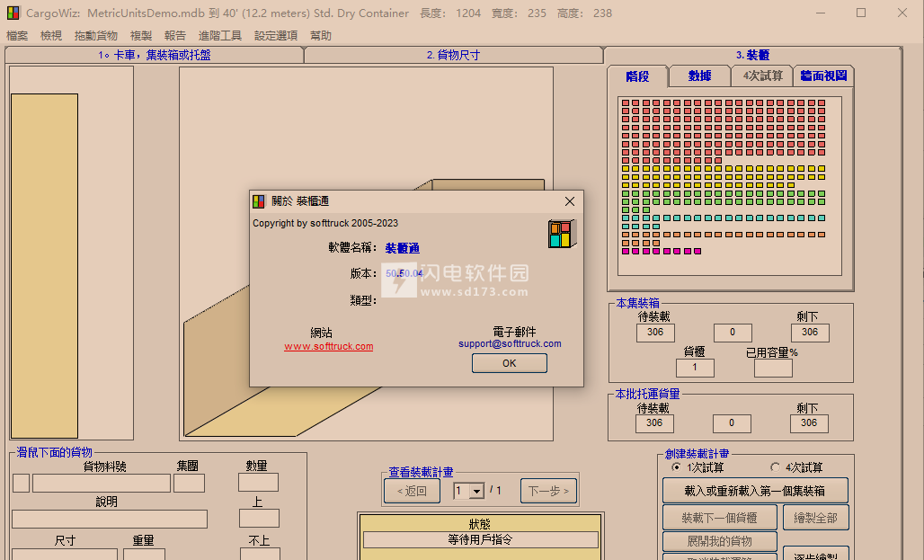Open the 報告 menu
This screenshot has width=924, height=560.
(x=175, y=36)
